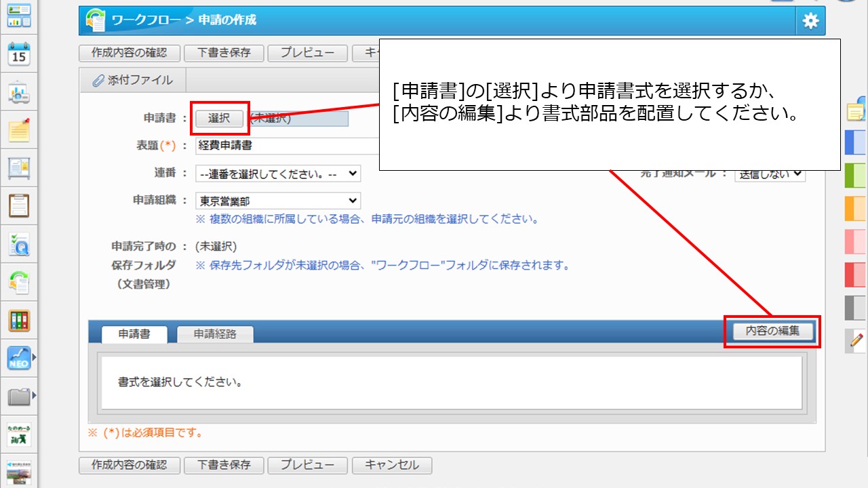Open the 完了通知メール dropdown set to 送信しない
Image resolution: width=868 pixels, height=488 pixels.
pyautogui.click(x=770, y=174)
